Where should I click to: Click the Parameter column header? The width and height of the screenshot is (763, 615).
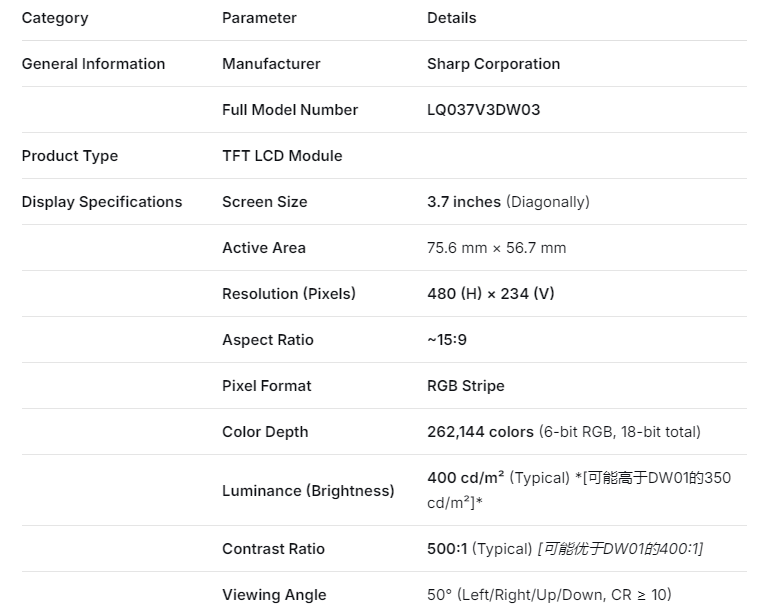(x=259, y=18)
